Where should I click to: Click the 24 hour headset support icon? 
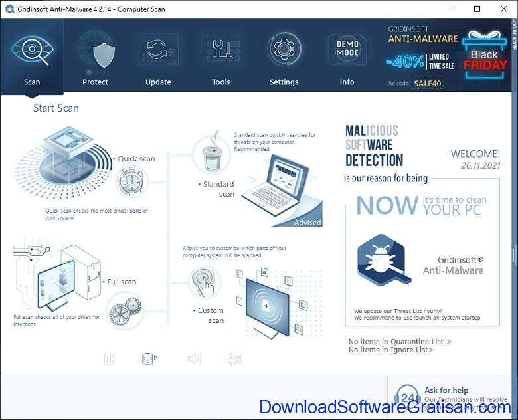point(407,397)
